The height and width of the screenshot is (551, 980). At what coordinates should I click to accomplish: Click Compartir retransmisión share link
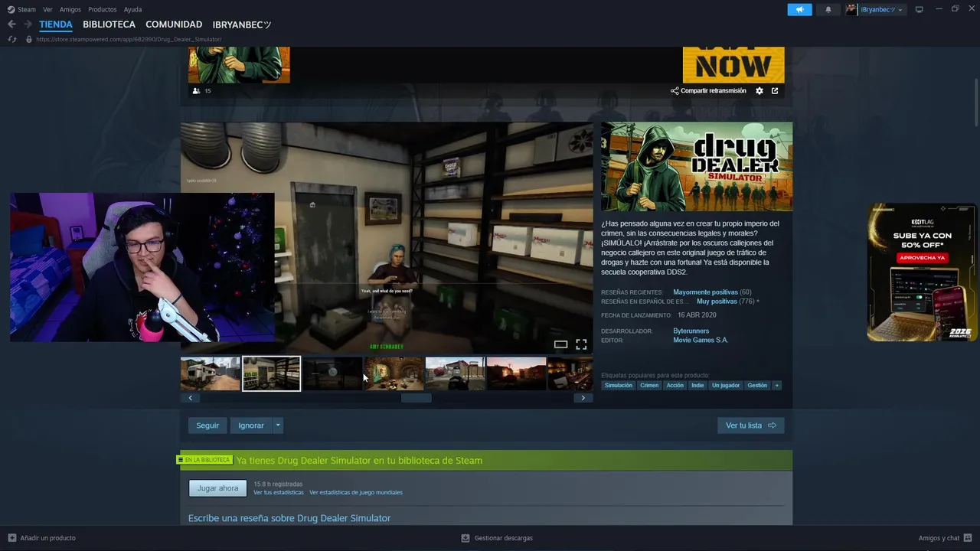pos(708,90)
